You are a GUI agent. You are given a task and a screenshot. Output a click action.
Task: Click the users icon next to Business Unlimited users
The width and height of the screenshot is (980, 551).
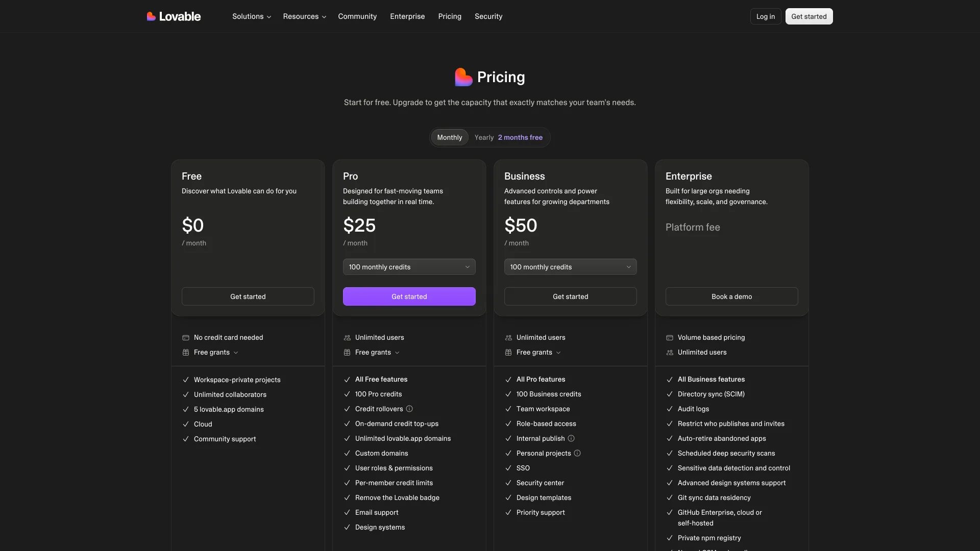[x=508, y=338]
